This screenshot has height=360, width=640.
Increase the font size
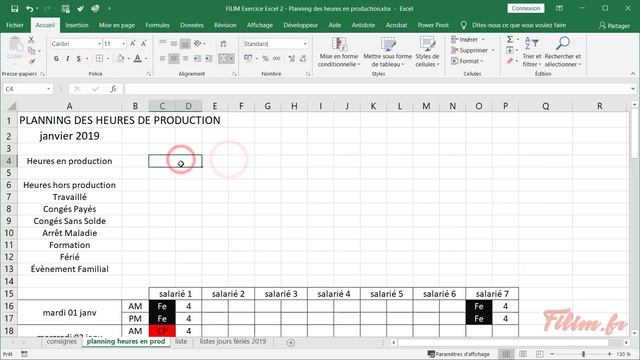[x=133, y=44]
